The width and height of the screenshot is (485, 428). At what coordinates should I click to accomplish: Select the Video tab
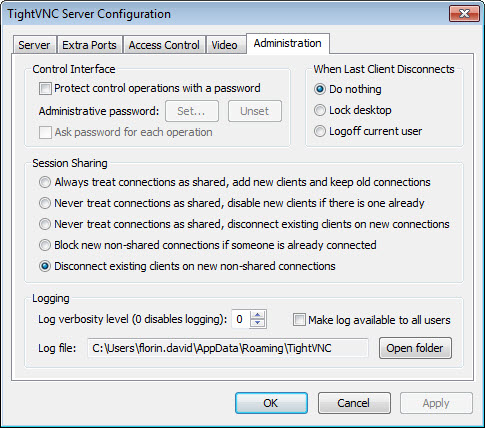[225, 45]
